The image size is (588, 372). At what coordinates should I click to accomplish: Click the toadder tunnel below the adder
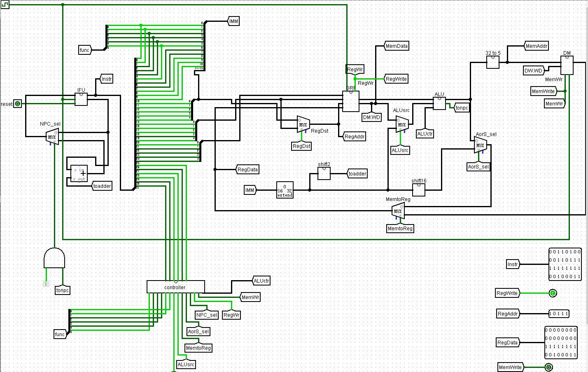coord(102,186)
